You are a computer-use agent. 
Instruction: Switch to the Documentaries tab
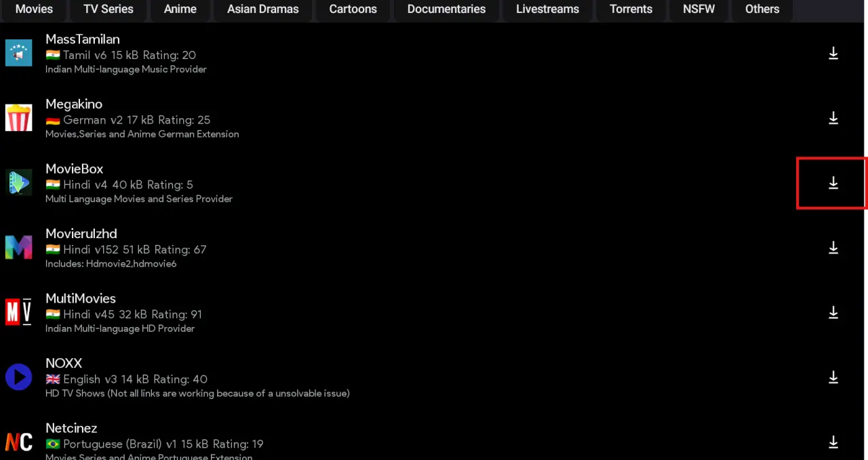(x=446, y=9)
